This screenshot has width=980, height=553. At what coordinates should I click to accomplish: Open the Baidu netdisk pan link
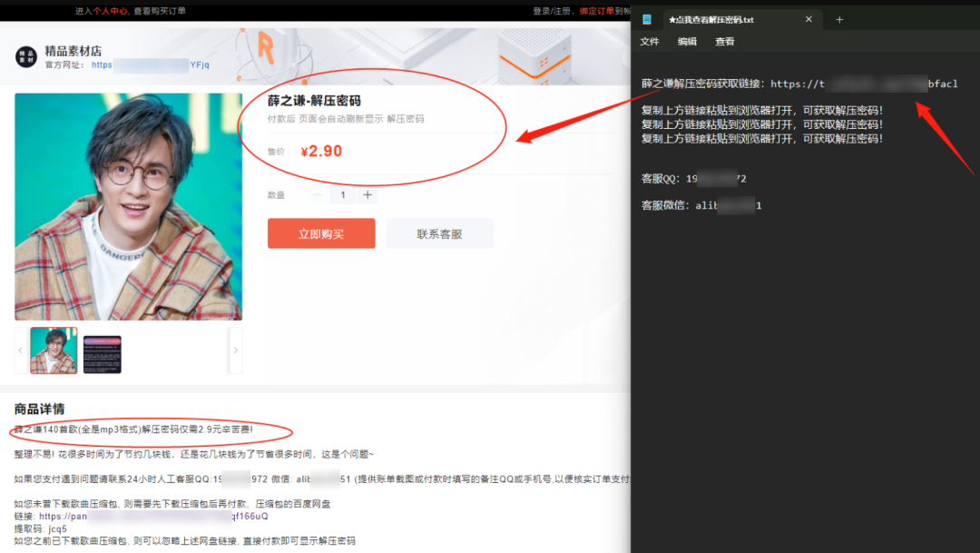[153, 517]
